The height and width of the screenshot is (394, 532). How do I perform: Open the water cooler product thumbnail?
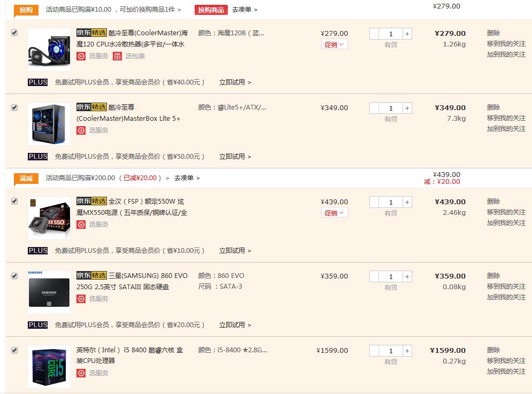point(49,50)
